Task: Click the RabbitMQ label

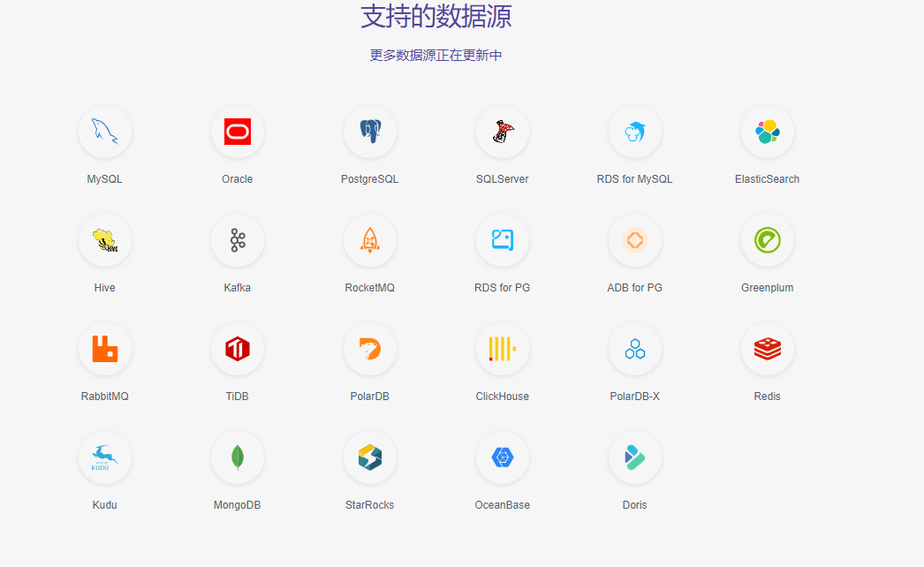Action: pyautogui.click(x=105, y=397)
